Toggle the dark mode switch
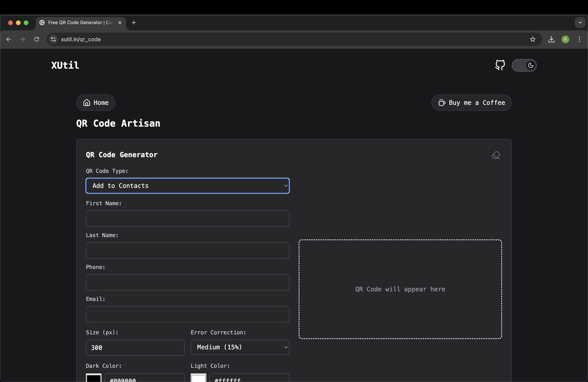 [x=524, y=65]
